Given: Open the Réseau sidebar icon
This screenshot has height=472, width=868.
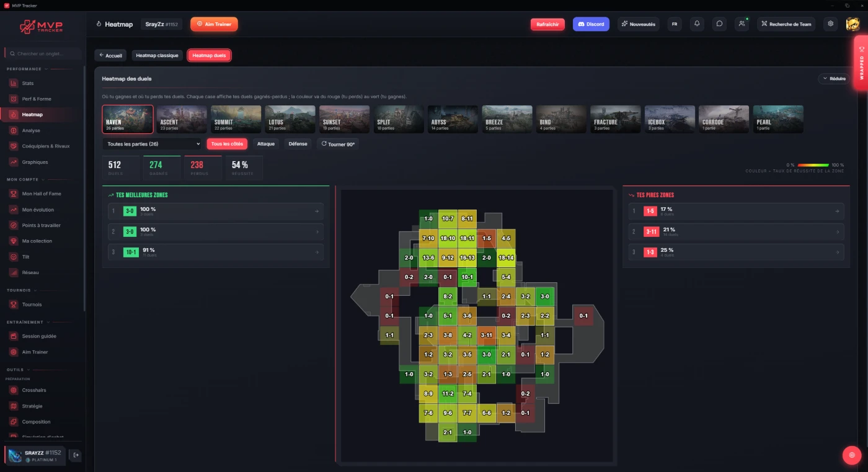Looking at the screenshot, I should click(13, 272).
